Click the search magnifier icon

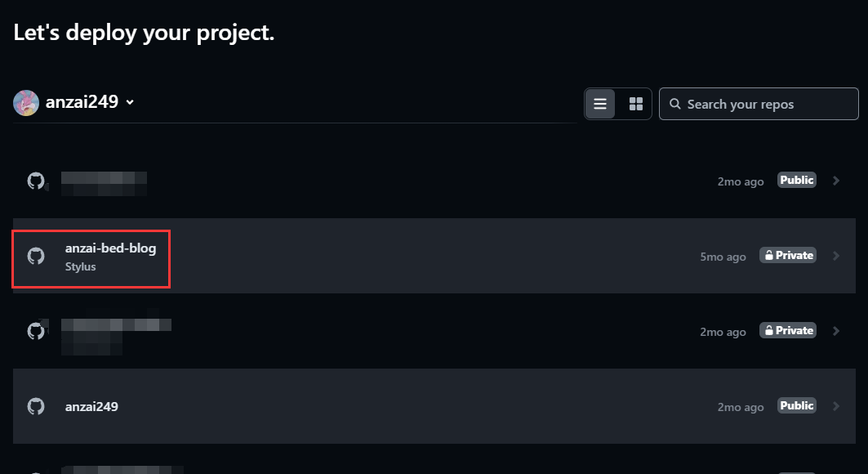pyautogui.click(x=675, y=105)
